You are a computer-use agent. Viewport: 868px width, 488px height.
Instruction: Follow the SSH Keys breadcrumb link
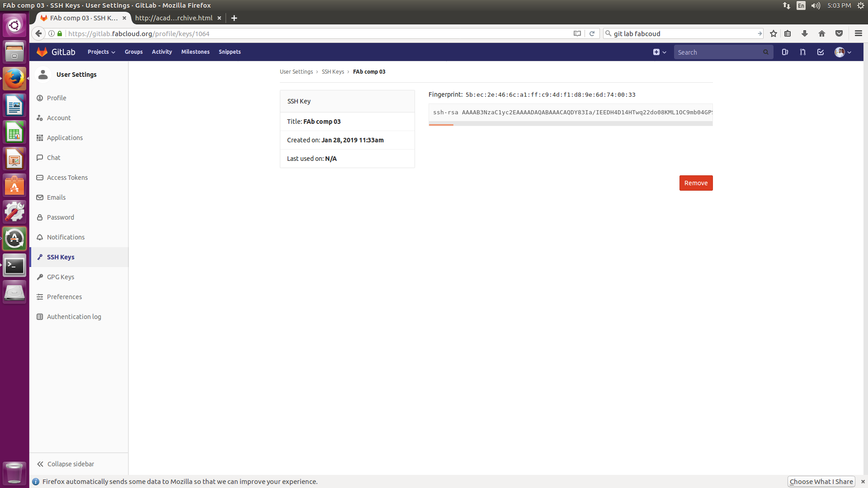[333, 71]
